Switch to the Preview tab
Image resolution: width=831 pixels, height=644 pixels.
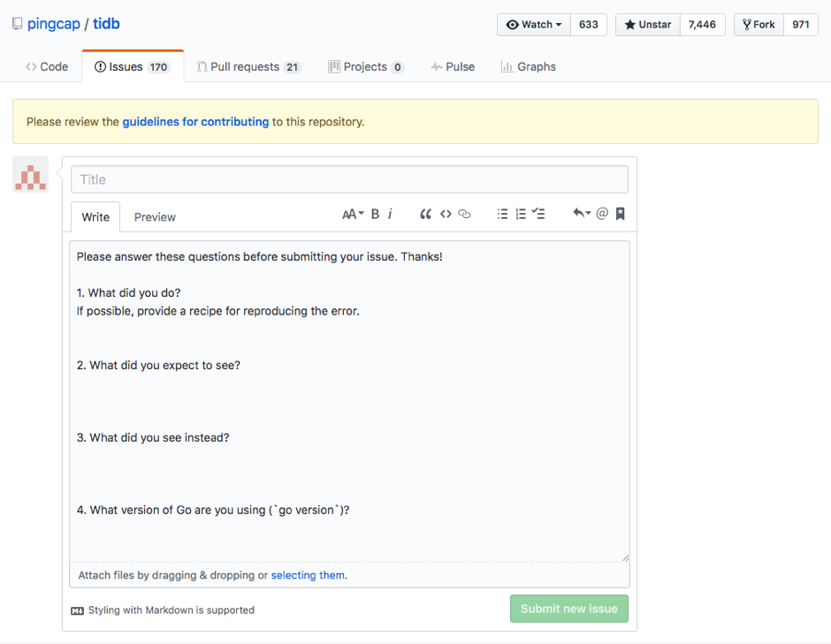coord(155,217)
